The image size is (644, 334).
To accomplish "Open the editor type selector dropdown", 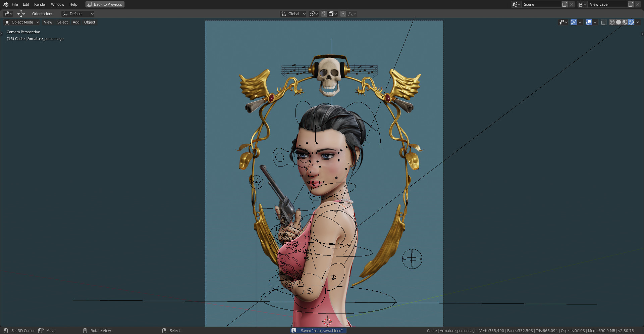I will (8, 14).
